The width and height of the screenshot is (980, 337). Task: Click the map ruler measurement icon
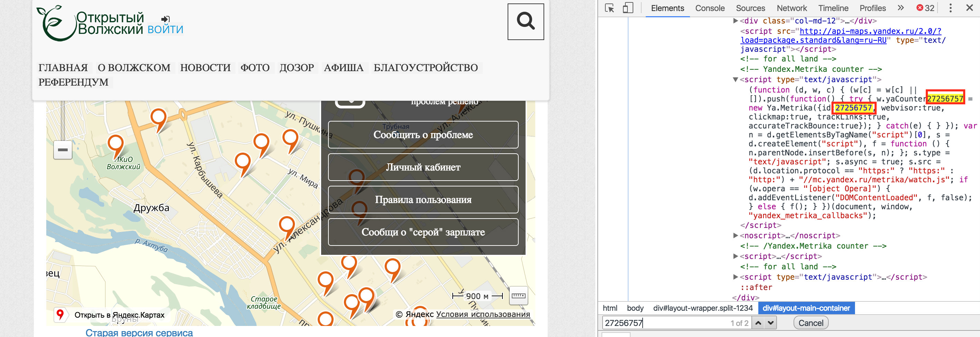tap(518, 296)
